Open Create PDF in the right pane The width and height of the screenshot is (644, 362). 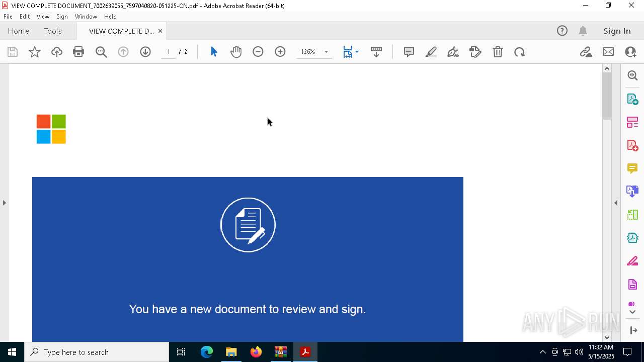[632, 145]
